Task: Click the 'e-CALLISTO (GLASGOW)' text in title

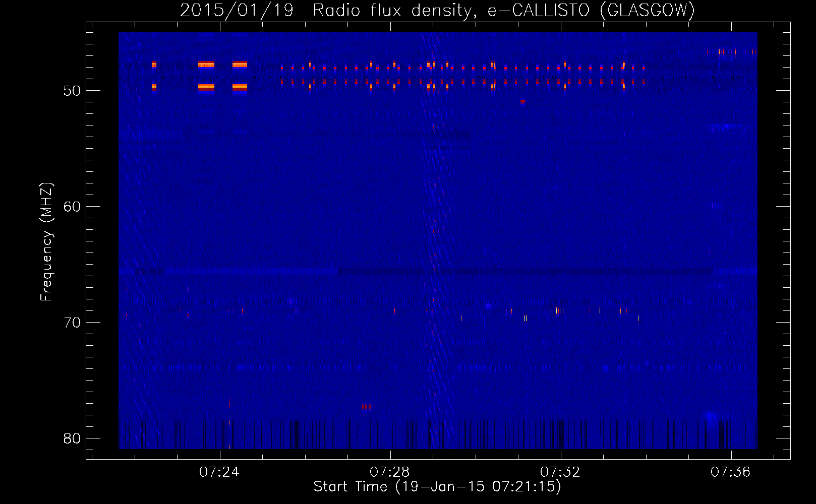Action: pos(591,11)
